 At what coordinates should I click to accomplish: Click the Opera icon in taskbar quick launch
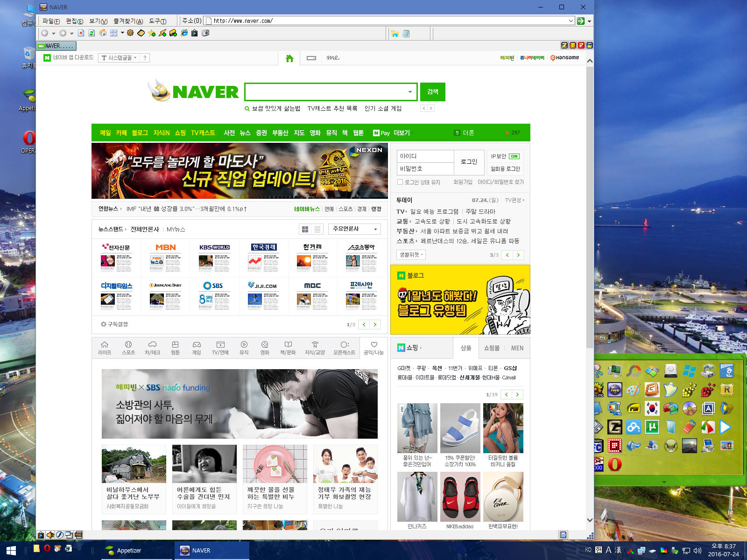pyautogui.click(x=47, y=548)
